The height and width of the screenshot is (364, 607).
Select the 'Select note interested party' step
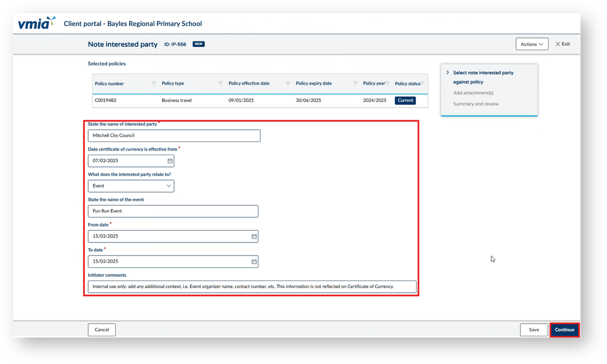(483, 77)
